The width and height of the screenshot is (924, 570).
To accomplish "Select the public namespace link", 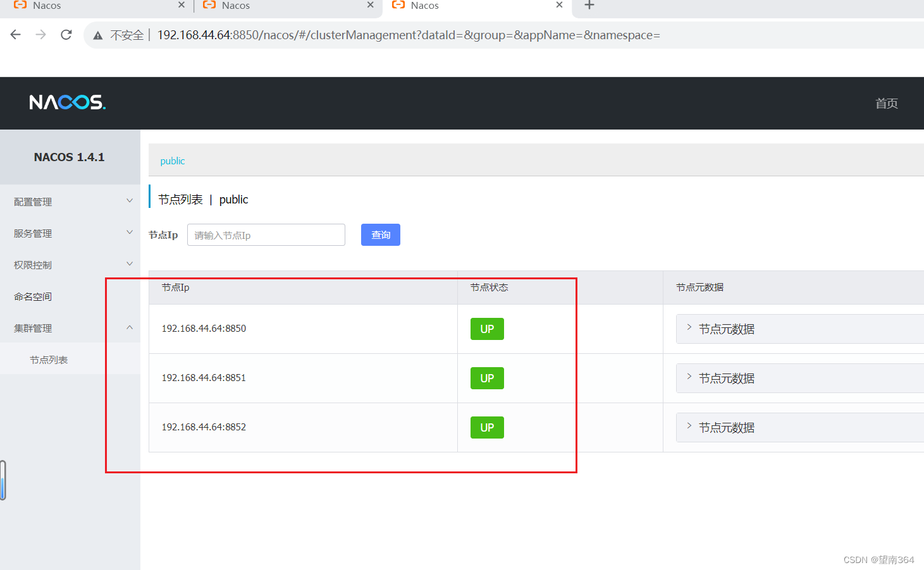I will pos(173,161).
